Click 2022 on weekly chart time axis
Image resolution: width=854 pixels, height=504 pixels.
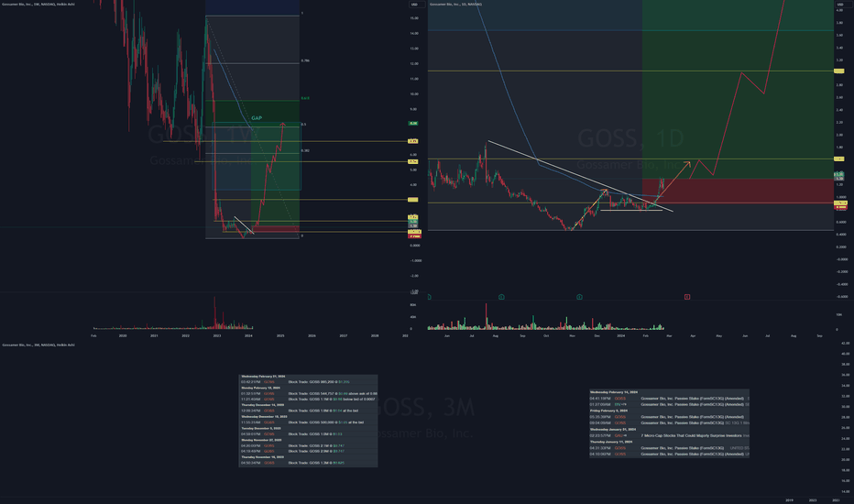(x=186, y=335)
